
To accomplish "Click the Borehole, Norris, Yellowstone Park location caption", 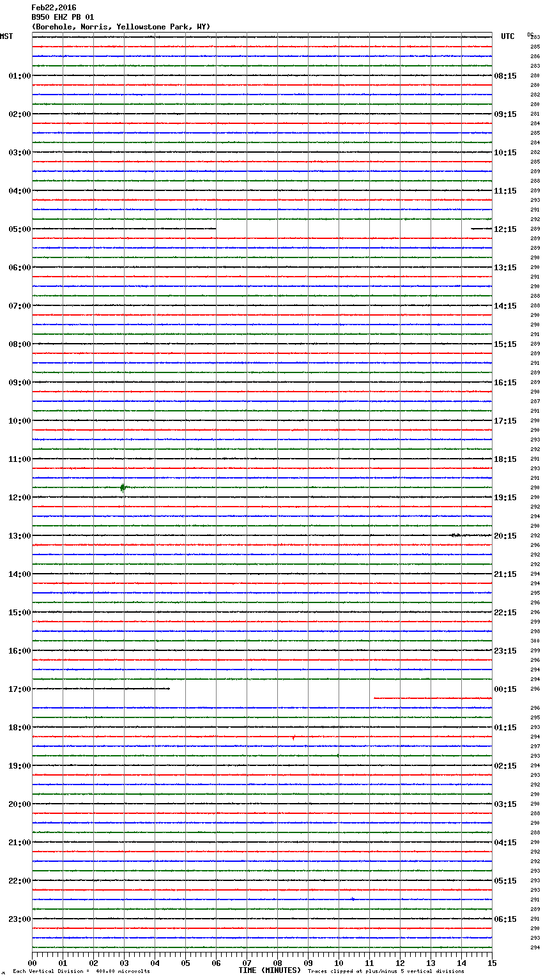I will click(x=121, y=27).
